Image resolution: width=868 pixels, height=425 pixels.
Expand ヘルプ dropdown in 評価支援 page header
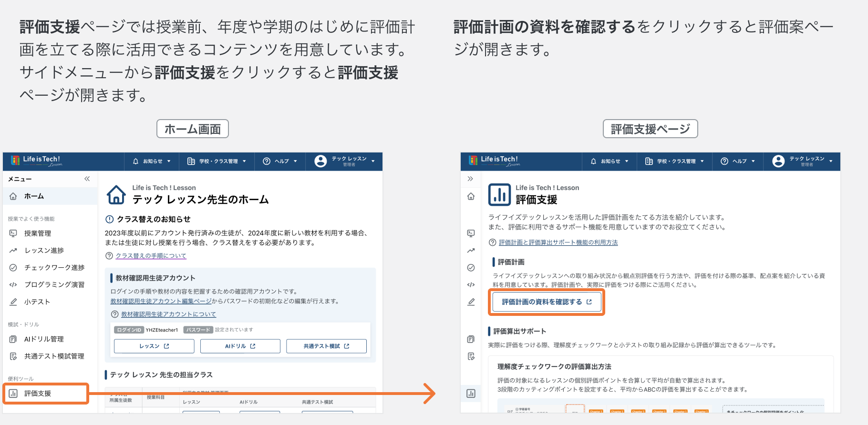click(x=753, y=161)
